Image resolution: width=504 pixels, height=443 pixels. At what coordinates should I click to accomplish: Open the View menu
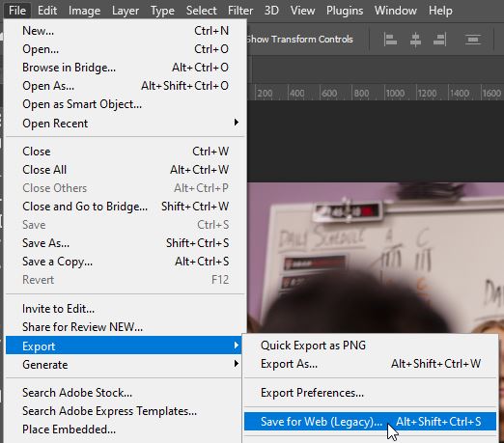(x=302, y=11)
